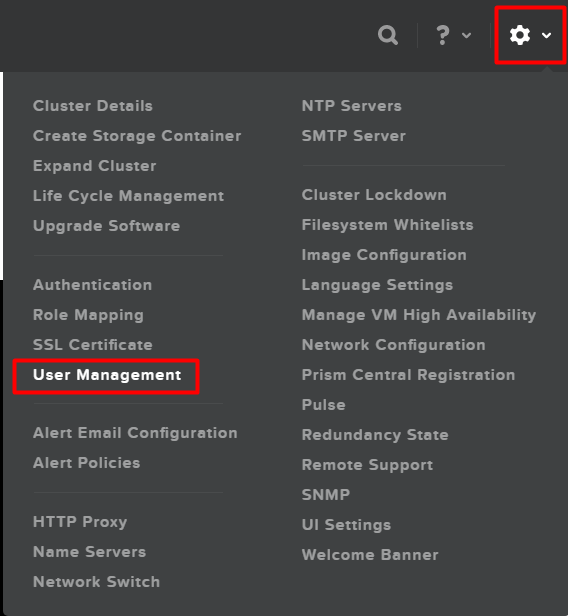Click the search magnifier icon
The image size is (568, 616).
coord(388,35)
